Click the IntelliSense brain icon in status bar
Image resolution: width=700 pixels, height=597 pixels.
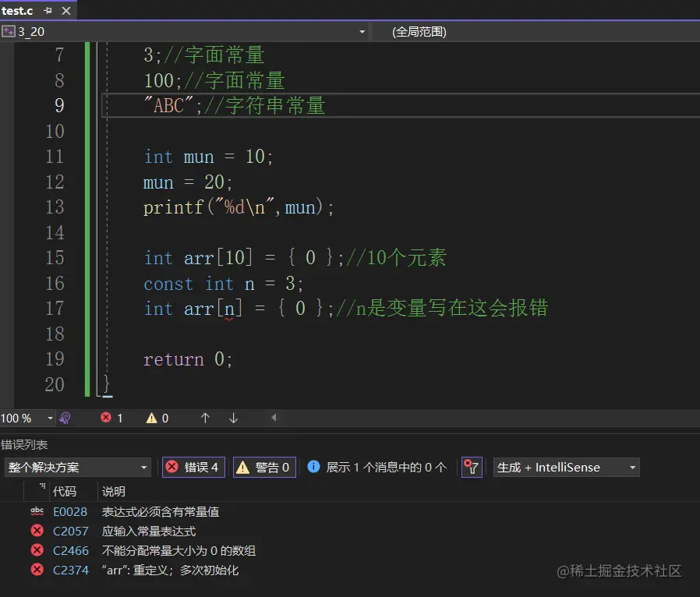pos(65,419)
